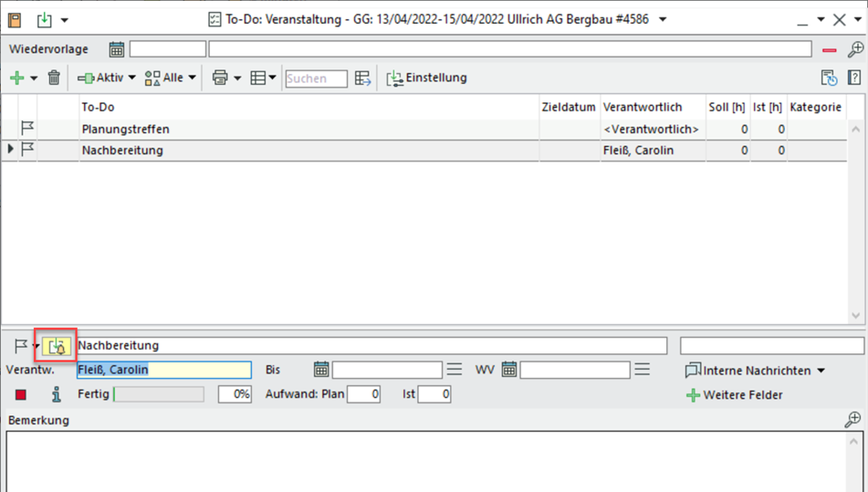Click the Fertig progress bar
The width and height of the screenshot is (868, 492).
(159, 395)
